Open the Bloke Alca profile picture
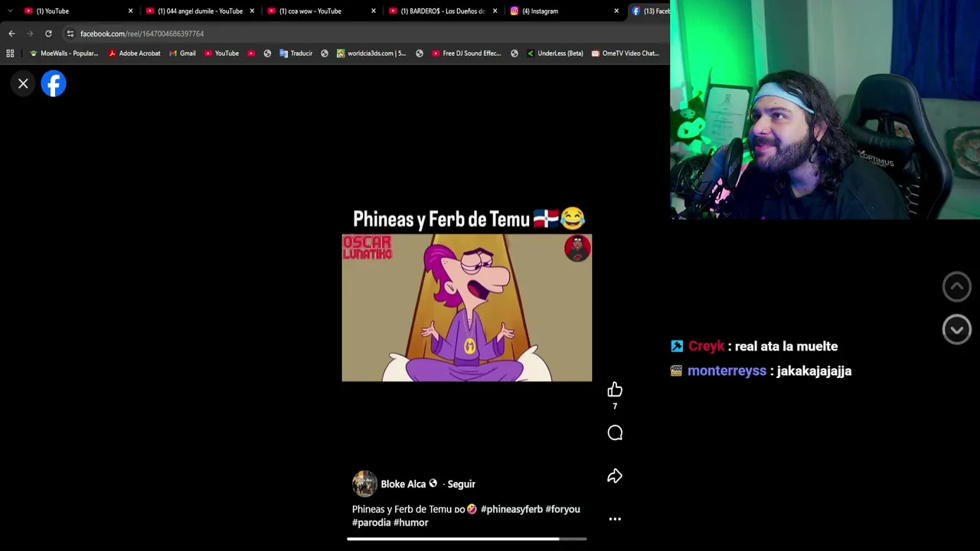This screenshot has height=551, width=980. pos(364,484)
